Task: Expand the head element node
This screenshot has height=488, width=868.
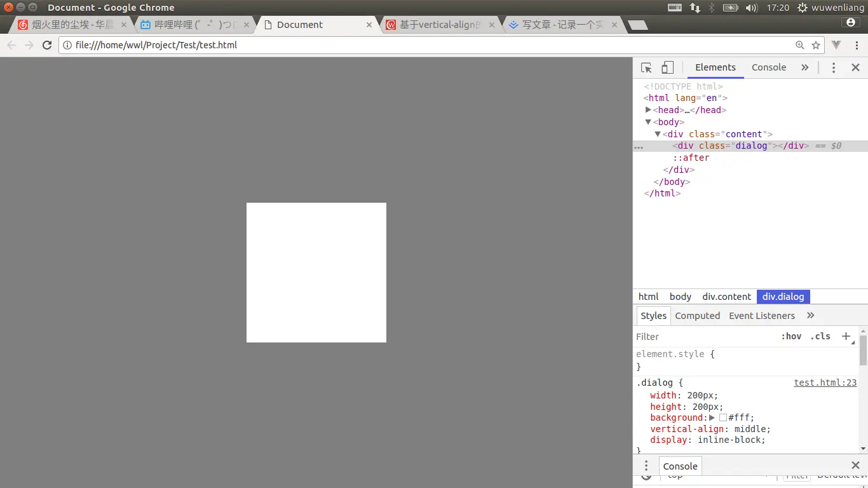Action: coord(648,110)
